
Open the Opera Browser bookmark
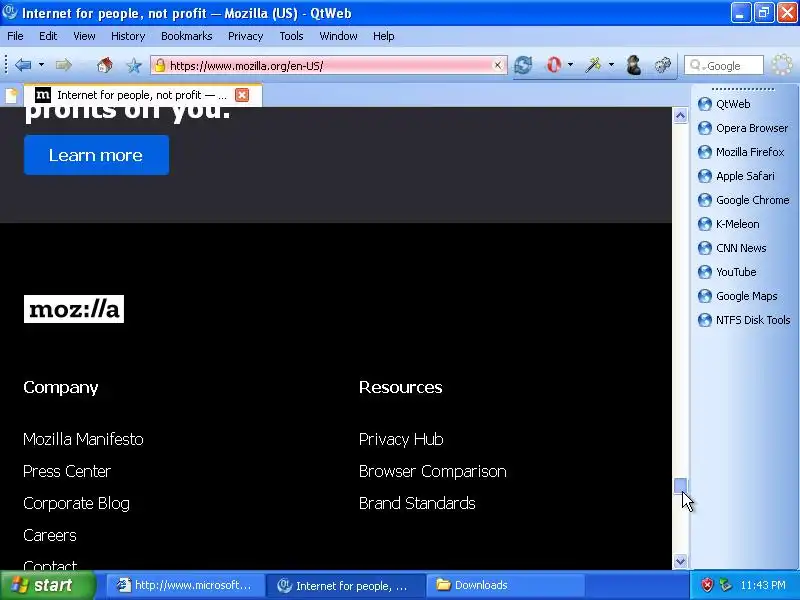743,128
